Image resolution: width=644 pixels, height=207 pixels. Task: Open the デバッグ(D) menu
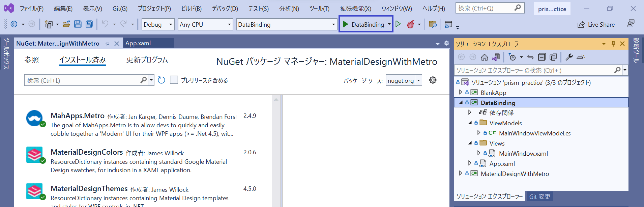pyautogui.click(x=225, y=8)
